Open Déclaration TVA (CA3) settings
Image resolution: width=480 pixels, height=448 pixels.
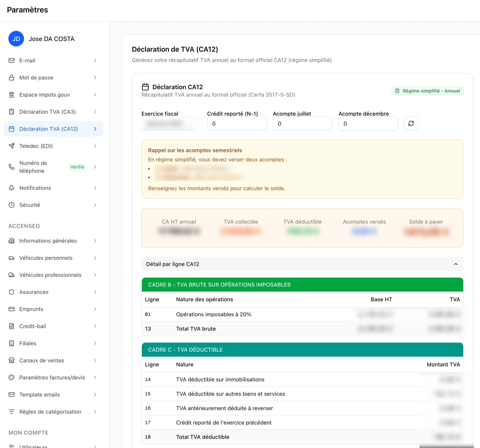pos(47,112)
